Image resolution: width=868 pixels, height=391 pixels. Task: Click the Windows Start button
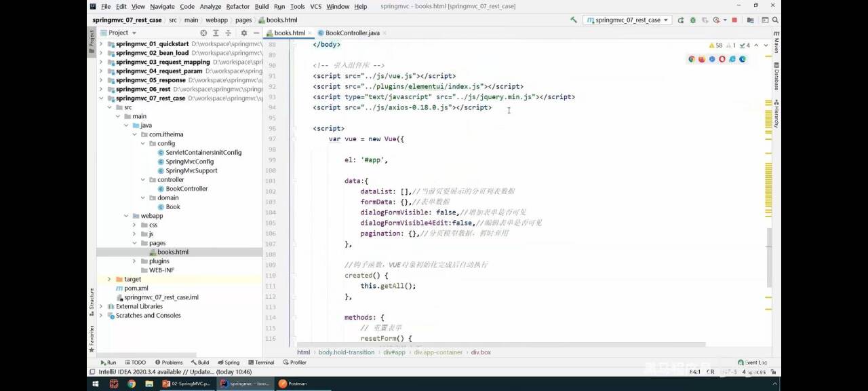(96, 384)
